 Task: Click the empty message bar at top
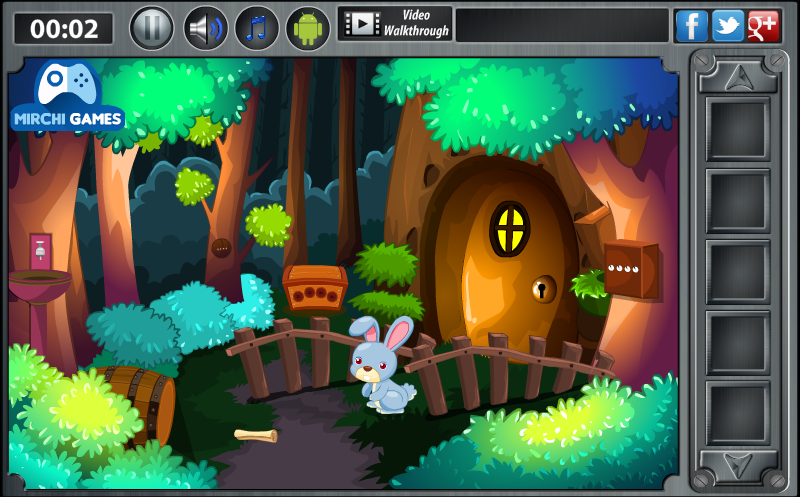tap(562, 25)
